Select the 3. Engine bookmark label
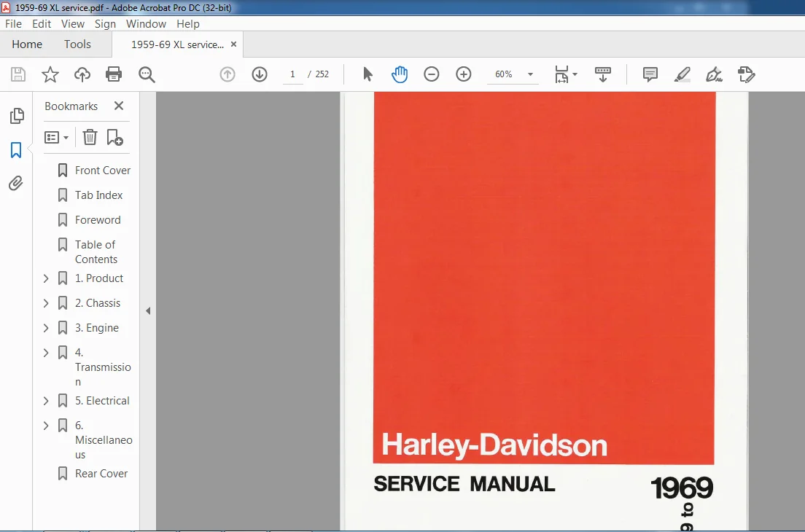The image size is (805, 532). point(97,328)
